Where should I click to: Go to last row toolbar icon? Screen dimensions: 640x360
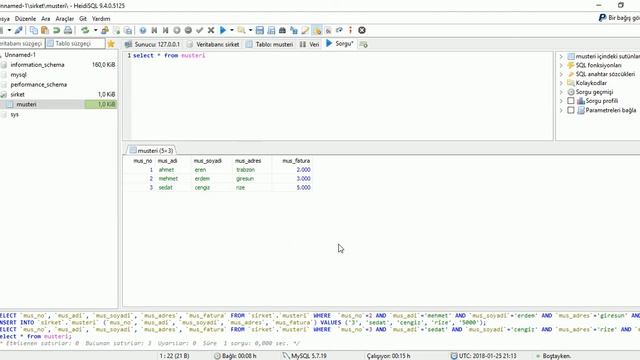pyautogui.click(x=165, y=30)
